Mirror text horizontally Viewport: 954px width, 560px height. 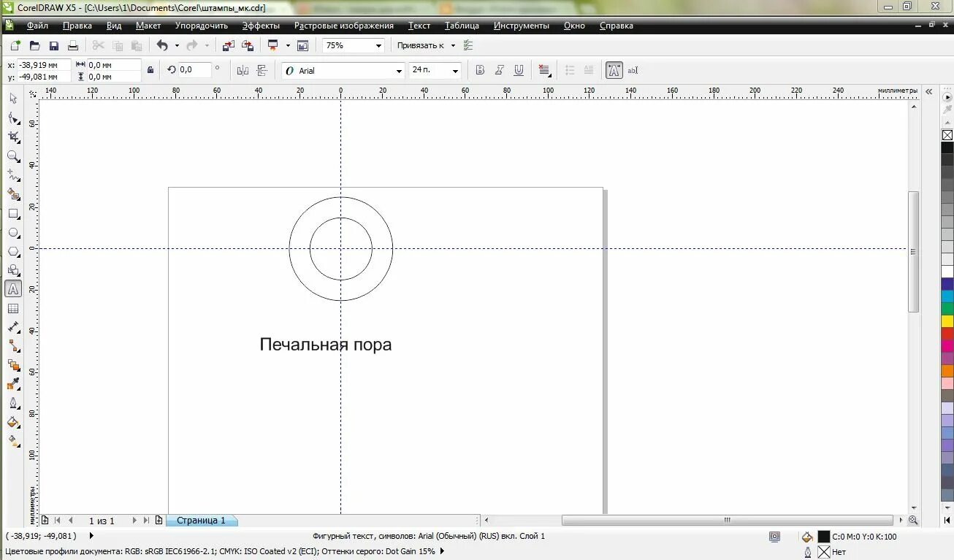243,70
